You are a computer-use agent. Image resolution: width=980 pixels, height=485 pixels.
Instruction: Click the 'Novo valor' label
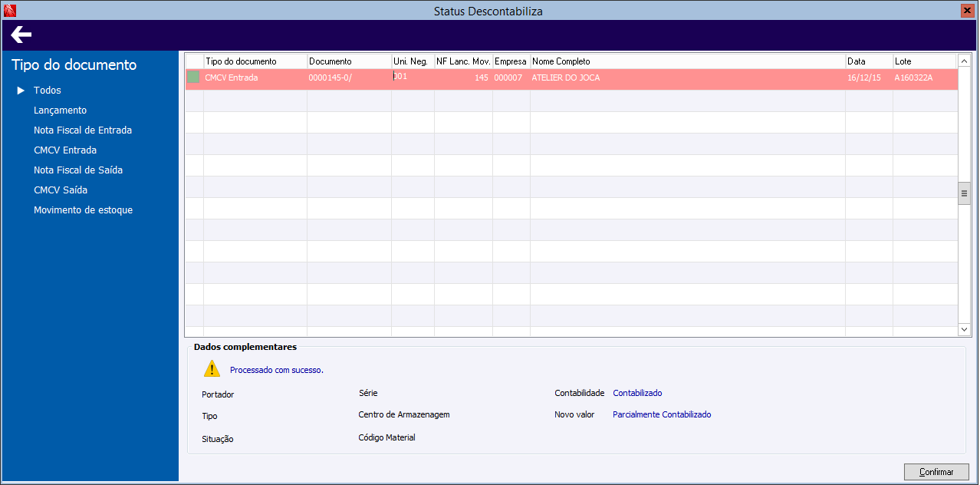pyautogui.click(x=574, y=414)
